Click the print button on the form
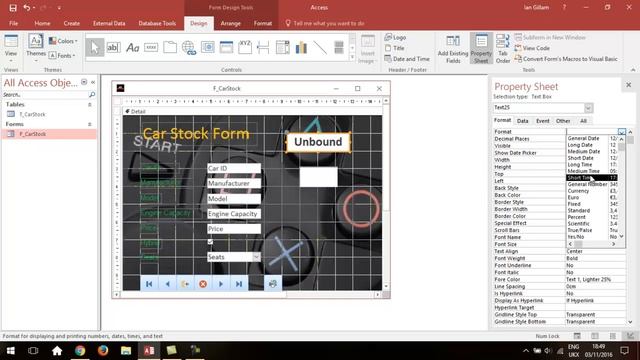 coord(273,284)
